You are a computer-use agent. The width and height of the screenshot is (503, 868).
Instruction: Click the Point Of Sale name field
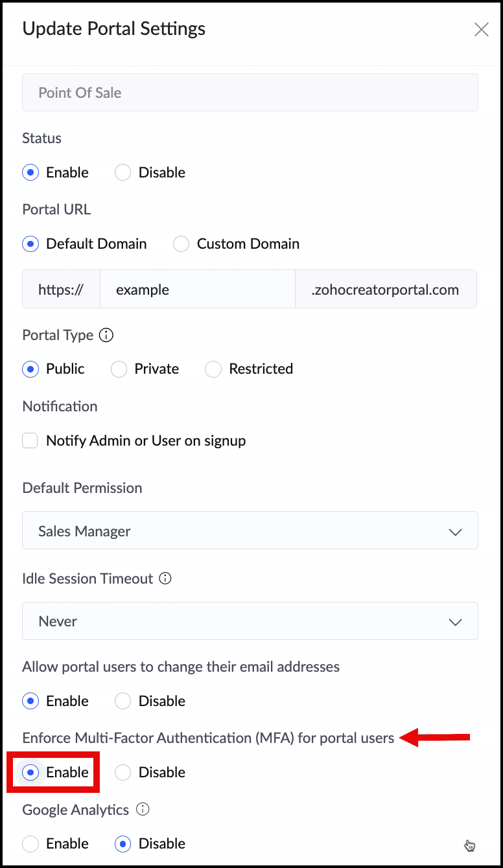tap(250, 93)
